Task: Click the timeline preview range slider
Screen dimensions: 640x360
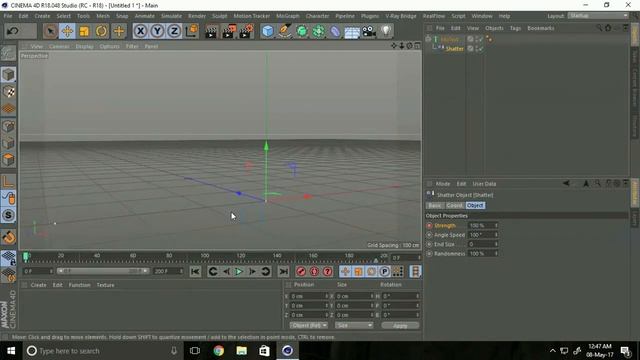Action: 103,271
